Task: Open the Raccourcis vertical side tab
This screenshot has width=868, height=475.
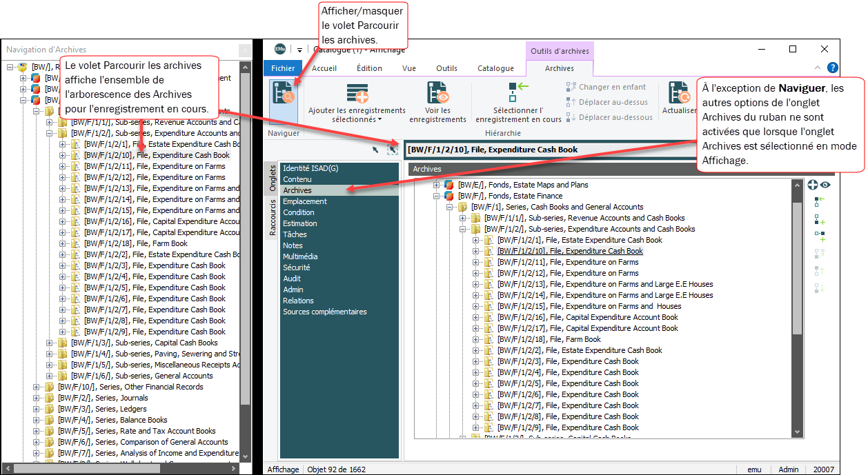Action: point(272,218)
